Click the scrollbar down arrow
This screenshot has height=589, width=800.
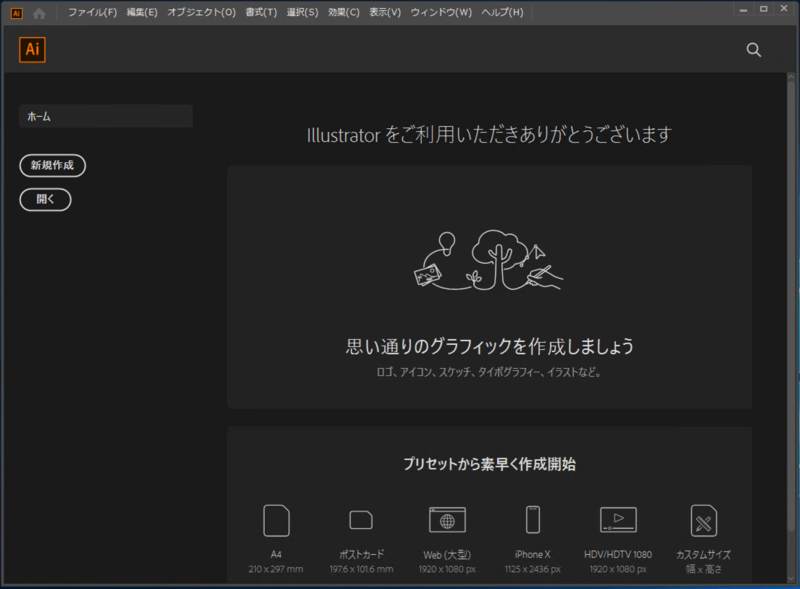(791, 578)
